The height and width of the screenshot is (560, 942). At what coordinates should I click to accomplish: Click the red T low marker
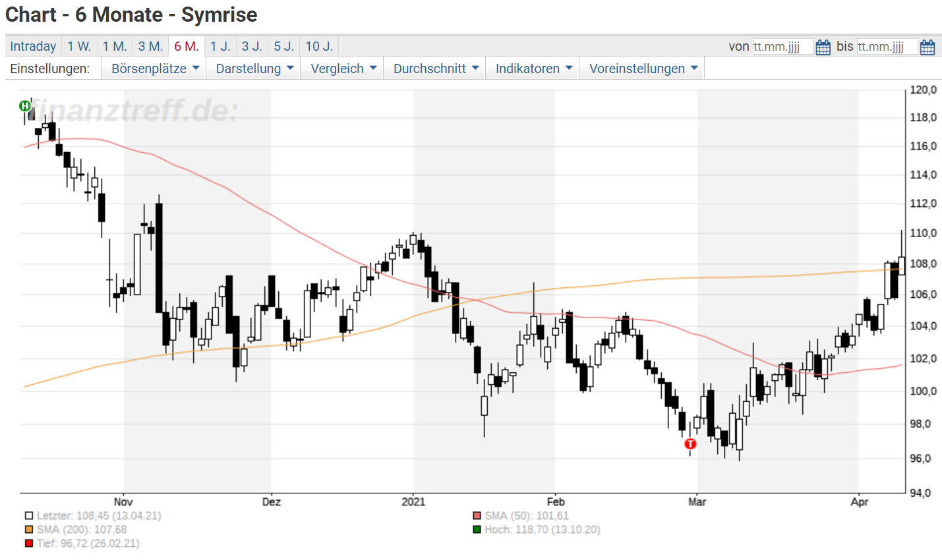pos(690,443)
